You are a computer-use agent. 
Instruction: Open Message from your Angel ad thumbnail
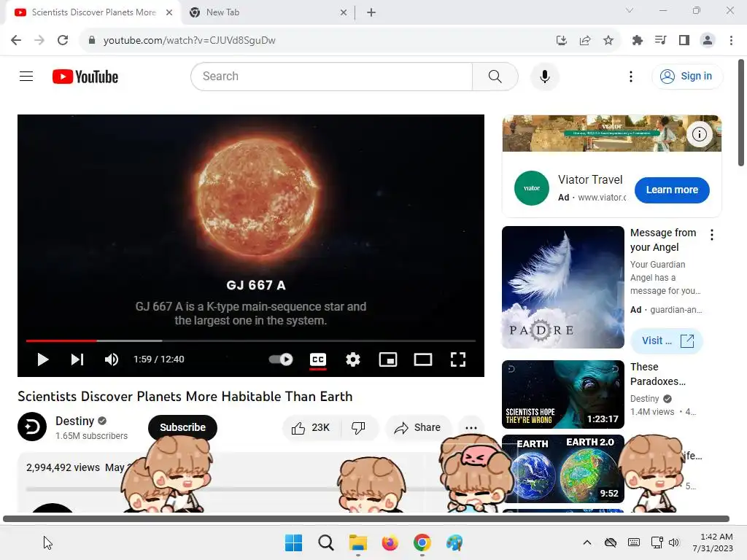563,287
